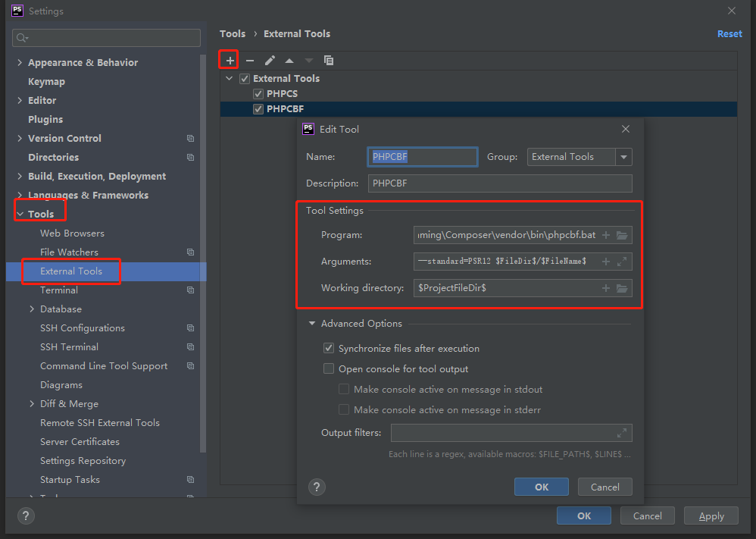Check Make console active on stdout message
The height and width of the screenshot is (539, 756).
(x=344, y=390)
